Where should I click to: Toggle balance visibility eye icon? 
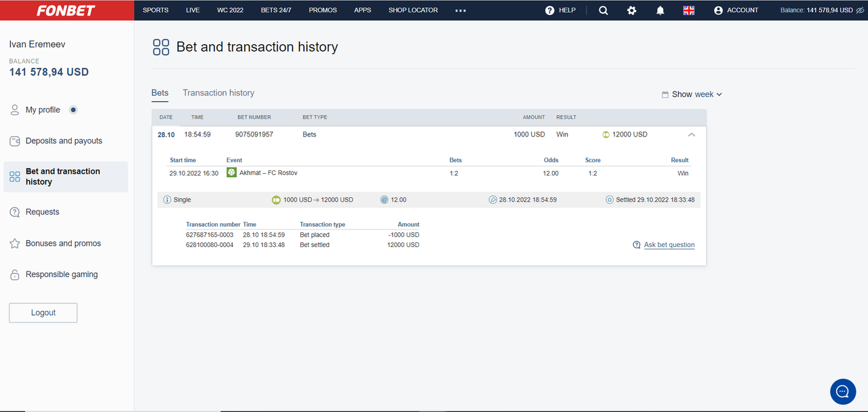[x=860, y=10]
